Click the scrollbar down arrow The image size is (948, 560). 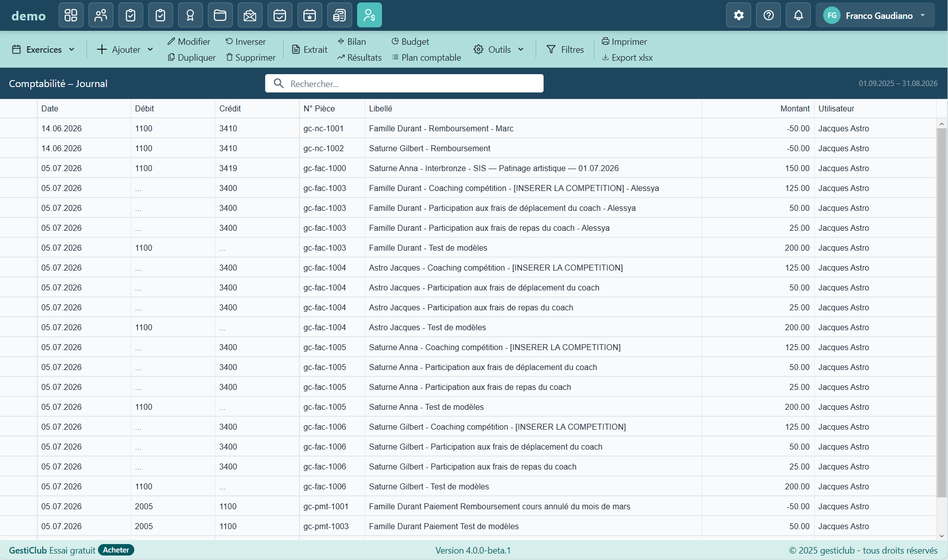point(942,536)
